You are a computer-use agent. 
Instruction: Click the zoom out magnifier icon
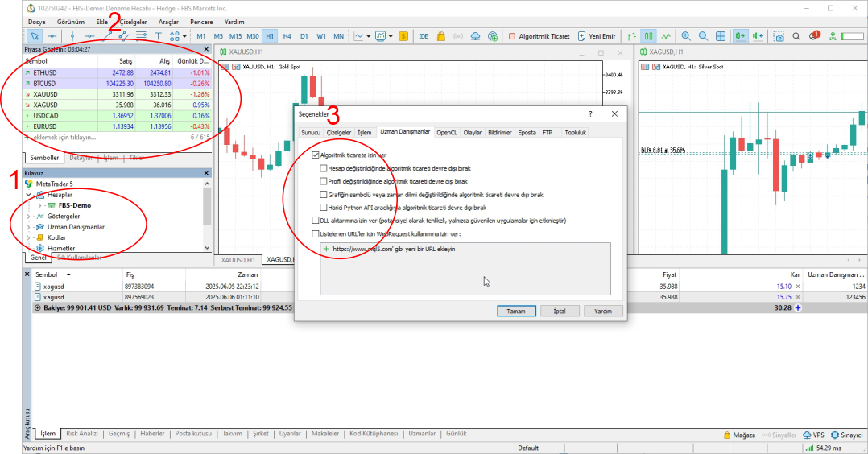[x=703, y=36]
